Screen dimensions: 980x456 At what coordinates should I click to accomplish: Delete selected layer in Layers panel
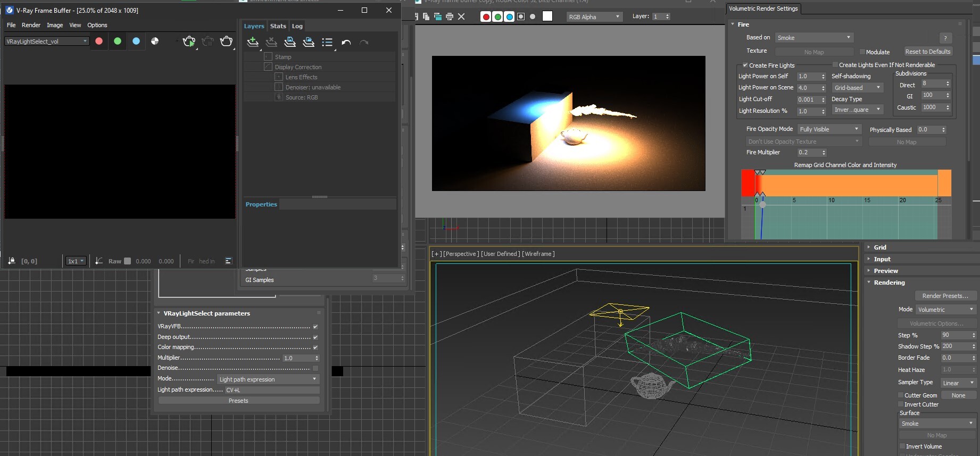click(x=271, y=43)
